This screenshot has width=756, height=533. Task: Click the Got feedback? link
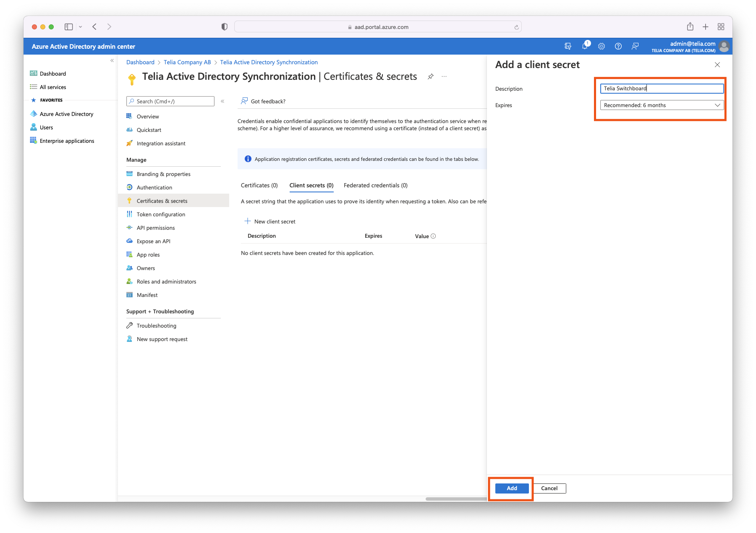(263, 101)
